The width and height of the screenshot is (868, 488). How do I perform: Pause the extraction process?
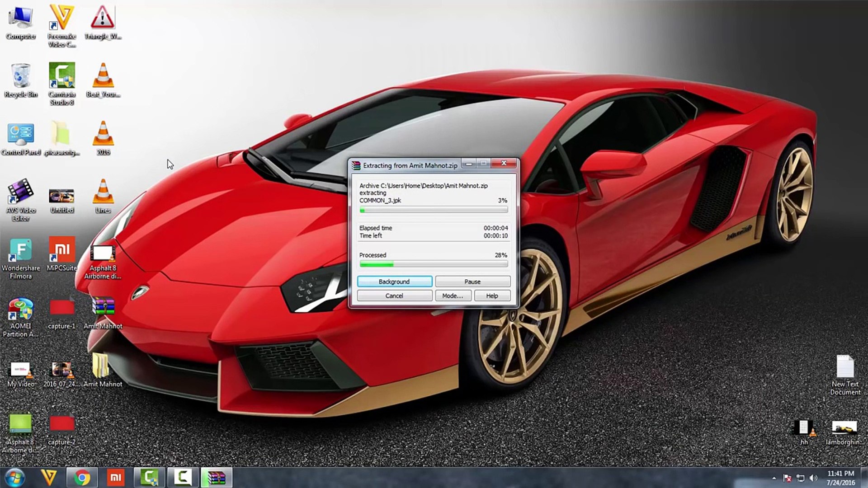[x=472, y=282]
